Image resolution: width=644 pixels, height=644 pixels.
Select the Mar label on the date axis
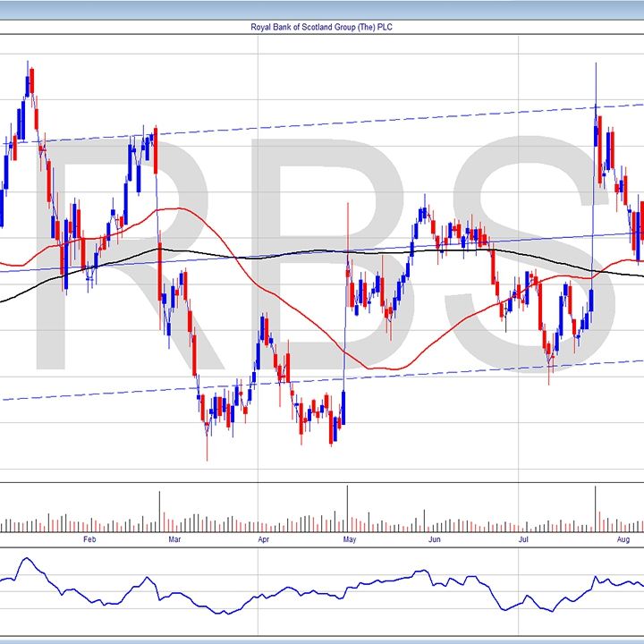175,540
